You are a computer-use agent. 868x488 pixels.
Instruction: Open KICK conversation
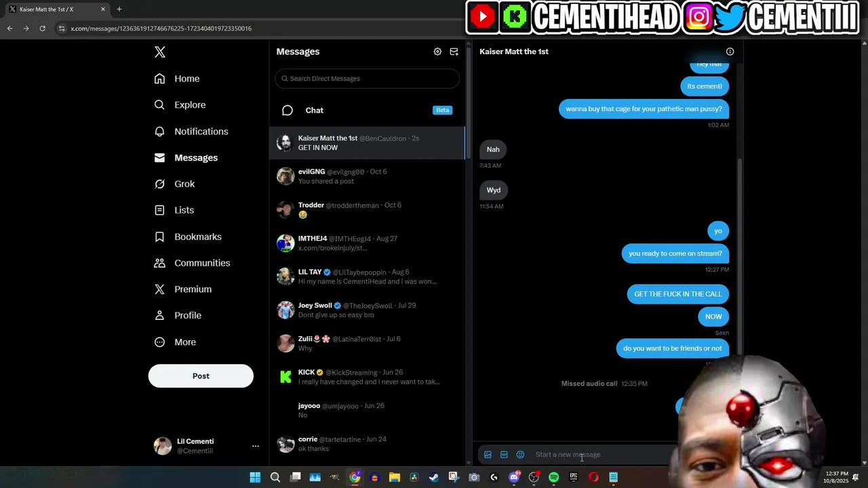coord(368,377)
